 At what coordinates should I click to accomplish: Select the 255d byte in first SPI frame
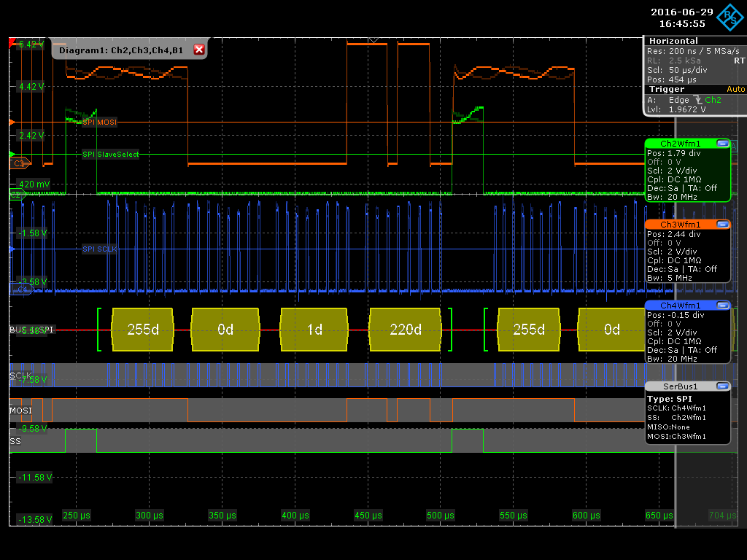[x=142, y=330]
